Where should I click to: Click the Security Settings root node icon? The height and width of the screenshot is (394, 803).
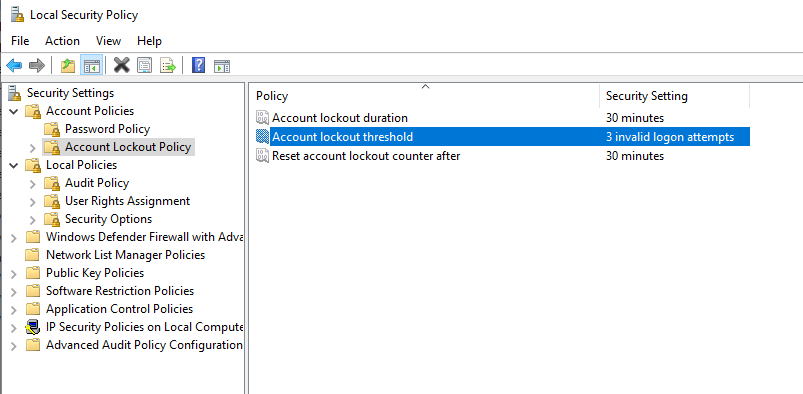pos(15,93)
